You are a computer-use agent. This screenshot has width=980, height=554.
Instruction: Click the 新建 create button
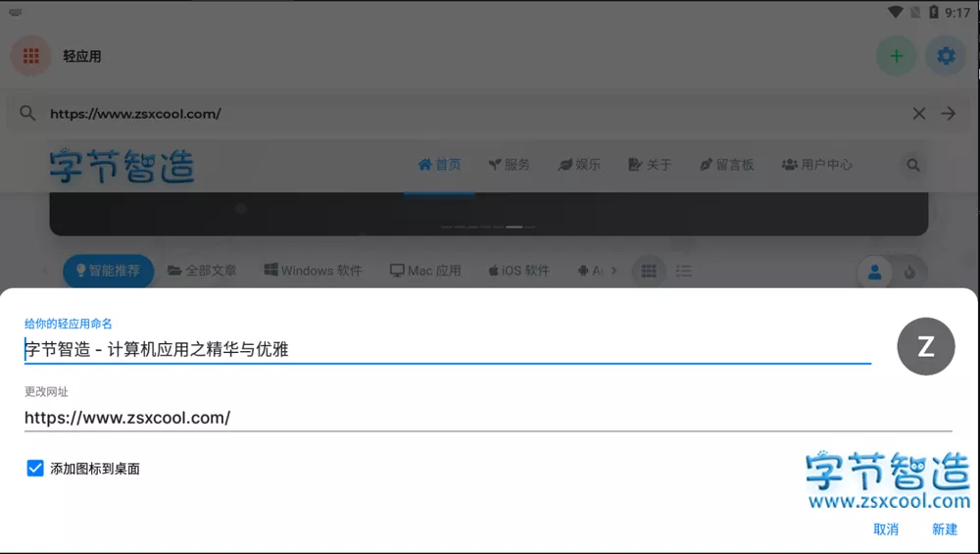945,529
